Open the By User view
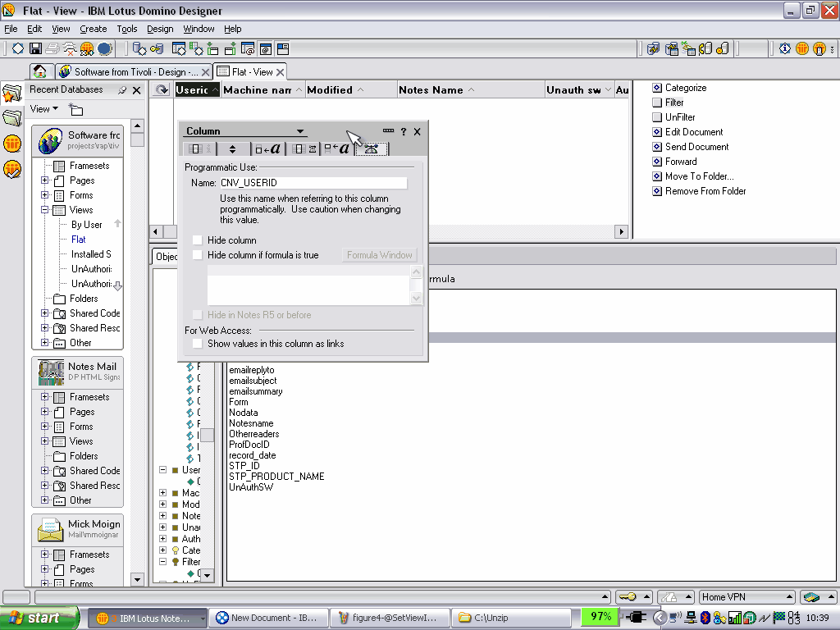The width and height of the screenshot is (840, 630). (86, 225)
